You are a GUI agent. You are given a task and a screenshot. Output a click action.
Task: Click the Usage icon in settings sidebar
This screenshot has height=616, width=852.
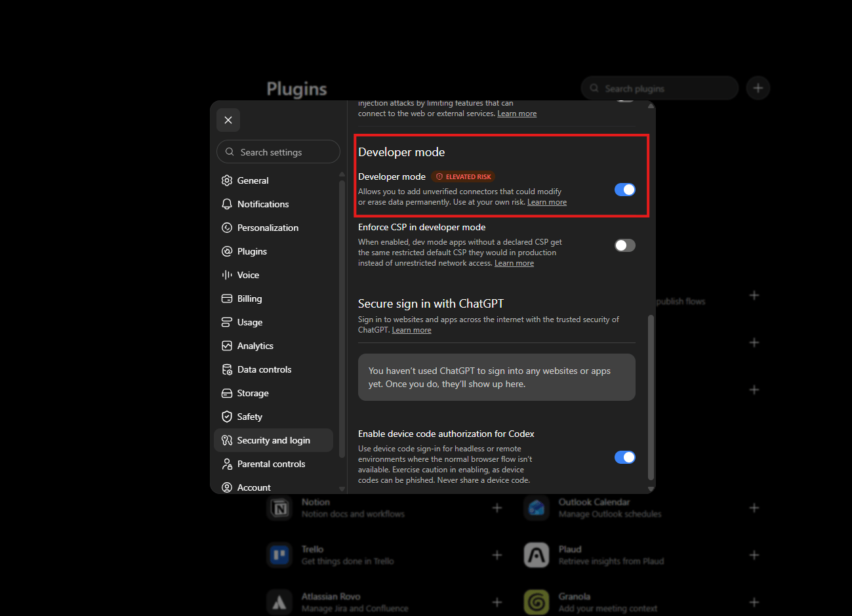pyautogui.click(x=227, y=322)
